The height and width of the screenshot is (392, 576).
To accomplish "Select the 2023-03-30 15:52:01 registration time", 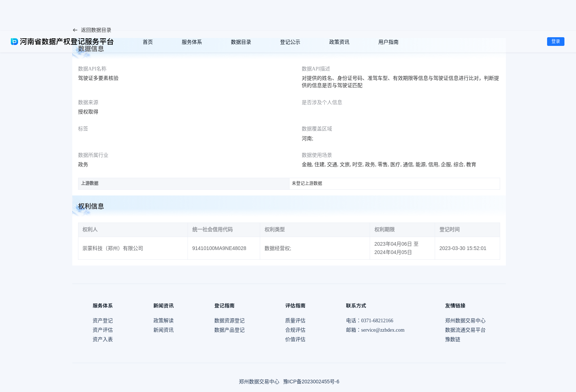I will (463, 248).
